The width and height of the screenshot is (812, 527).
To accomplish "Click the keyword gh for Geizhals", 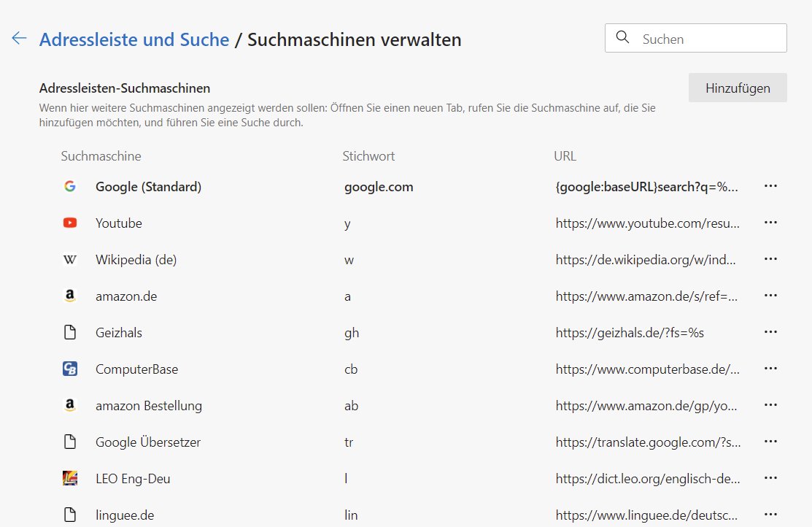I will [352, 333].
